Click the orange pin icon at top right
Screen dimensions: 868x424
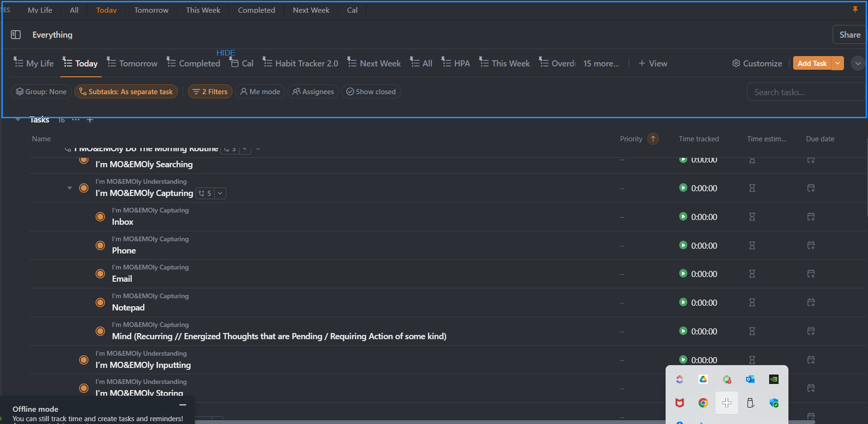855,9
